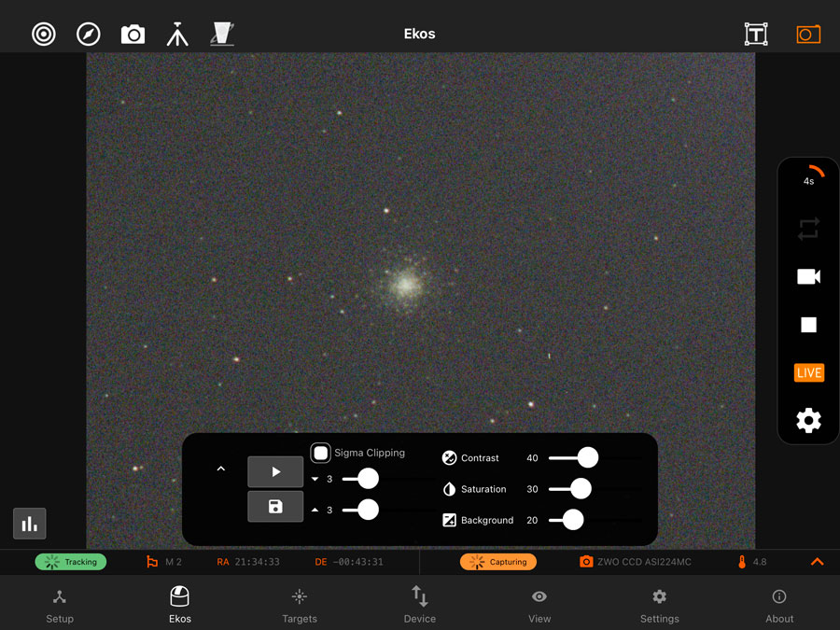Adjust the Contrast slider handle
Screen dimensions: 840x630
click(x=588, y=457)
